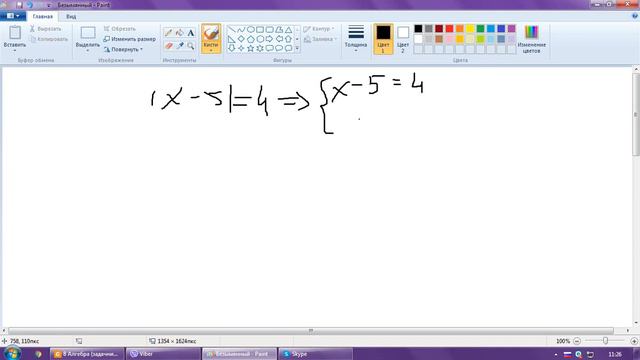Click the Кисти (Brushes) tool icon
The height and width of the screenshot is (360, 640).
click(x=211, y=33)
